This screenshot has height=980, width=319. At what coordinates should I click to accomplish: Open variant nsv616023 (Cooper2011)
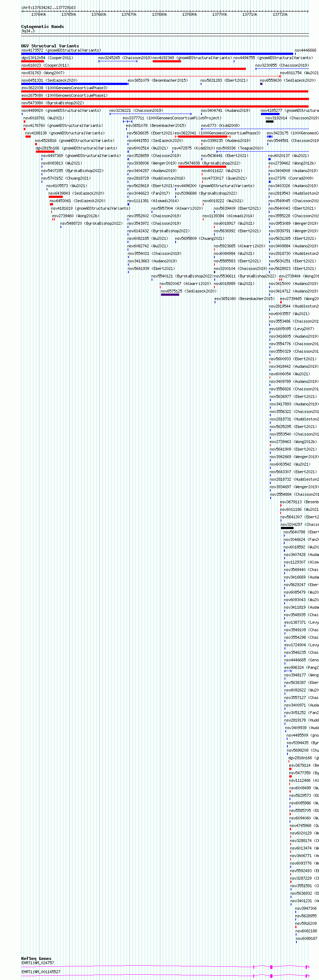(x=45, y=66)
